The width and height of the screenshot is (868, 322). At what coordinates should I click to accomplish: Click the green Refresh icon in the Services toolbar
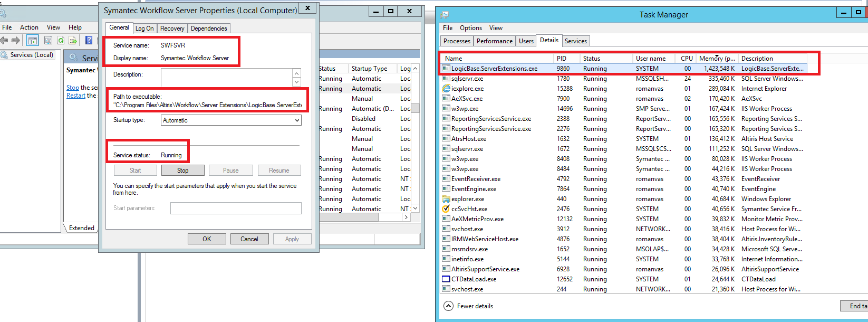point(61,41)
